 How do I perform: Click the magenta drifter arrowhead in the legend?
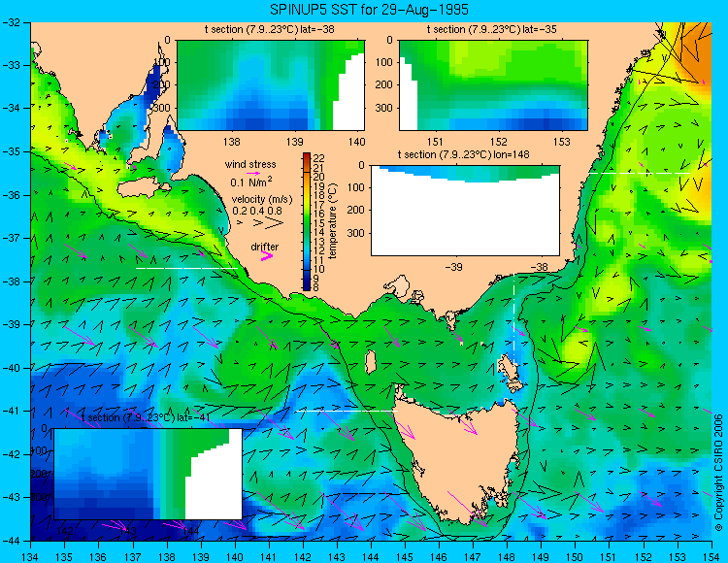267,255
